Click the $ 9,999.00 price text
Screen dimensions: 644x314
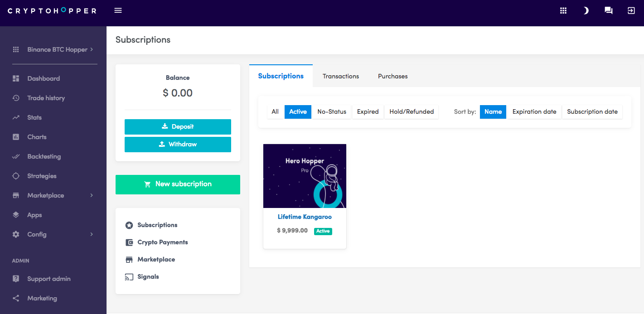292,231
